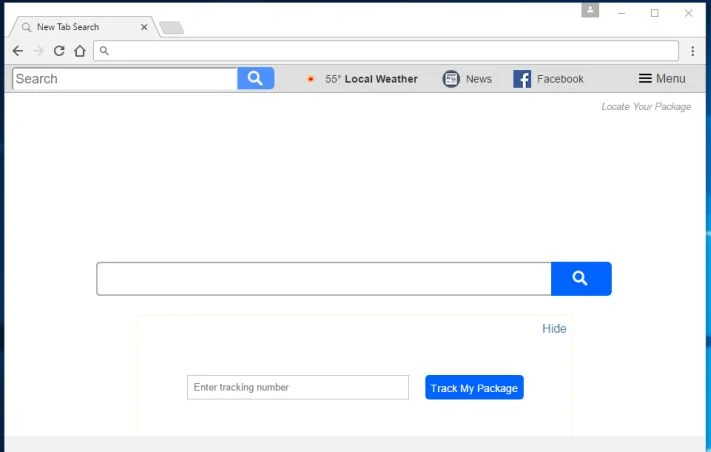Close the browser window
The height and width of the screenshot is (452, 711).
[688, 13]
